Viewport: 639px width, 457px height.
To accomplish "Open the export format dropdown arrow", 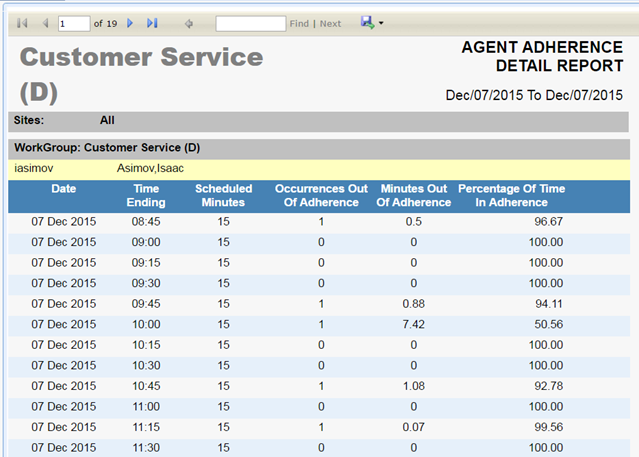I will 381,23.
